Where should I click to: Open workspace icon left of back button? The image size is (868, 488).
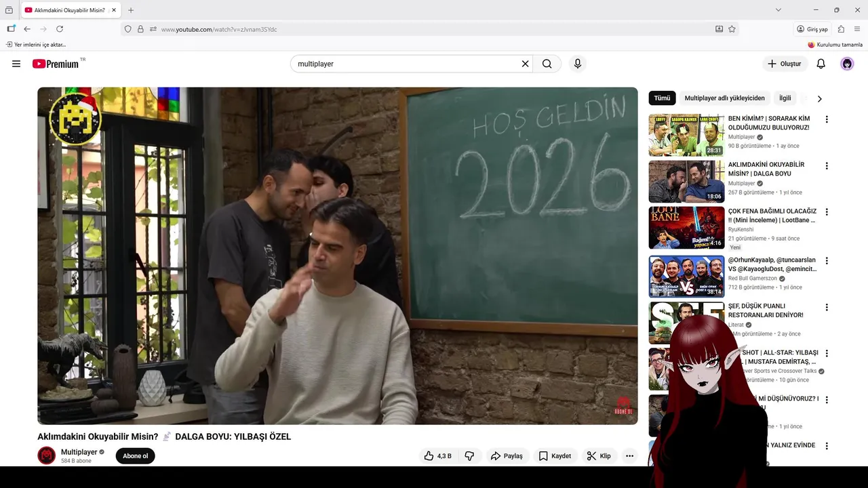coord(11,28)
